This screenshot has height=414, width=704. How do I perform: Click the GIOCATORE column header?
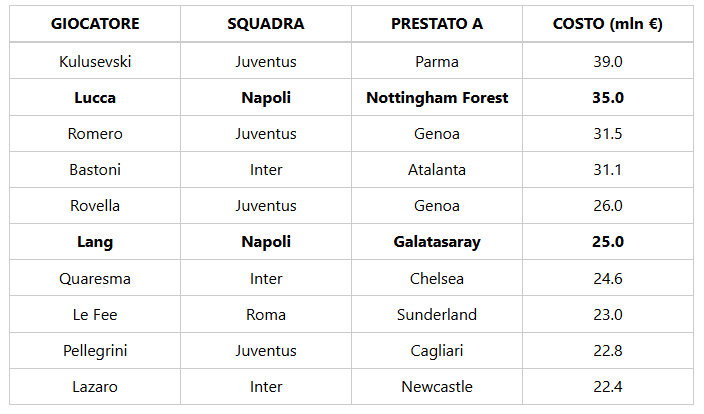coord(95,24)
